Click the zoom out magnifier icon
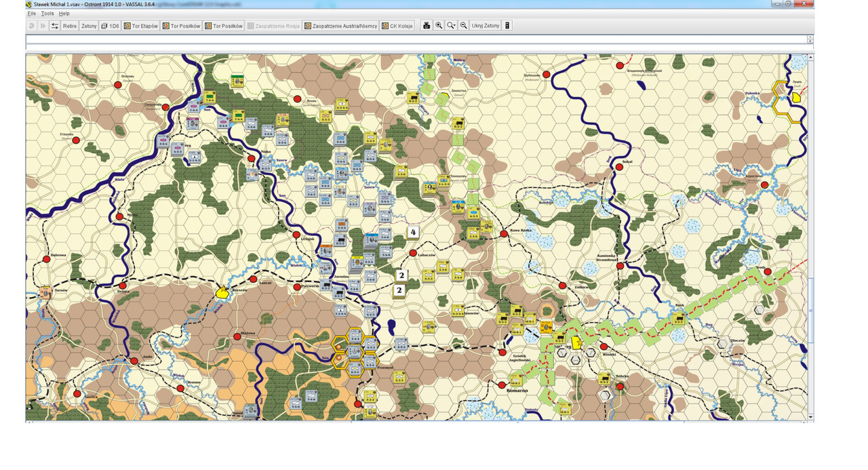This screenshot has width=868, height=470. [463, 26]
